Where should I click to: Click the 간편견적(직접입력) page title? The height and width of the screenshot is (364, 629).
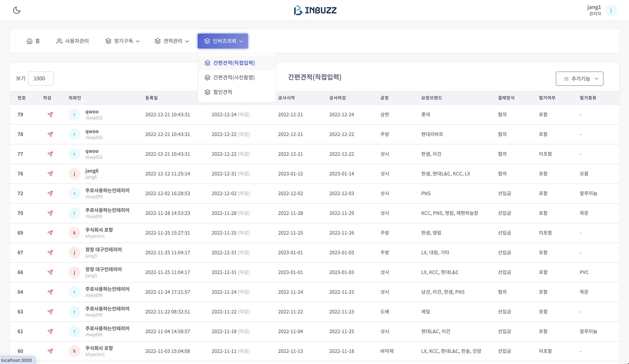[315, 77]
